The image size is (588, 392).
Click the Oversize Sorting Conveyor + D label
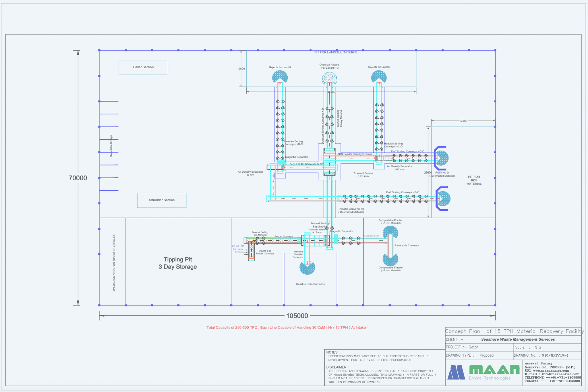[323, 126]
